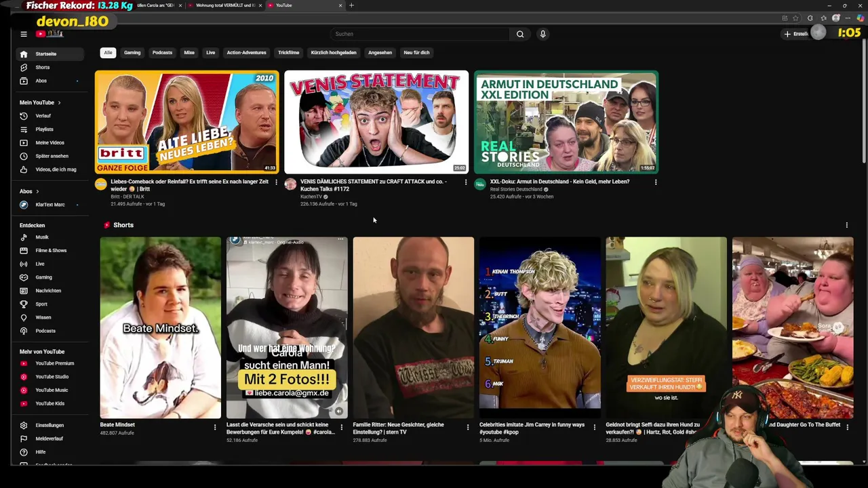
Task: Open options for Familie Ritter short
Action: pyautogui.click(x=467, y=427)
